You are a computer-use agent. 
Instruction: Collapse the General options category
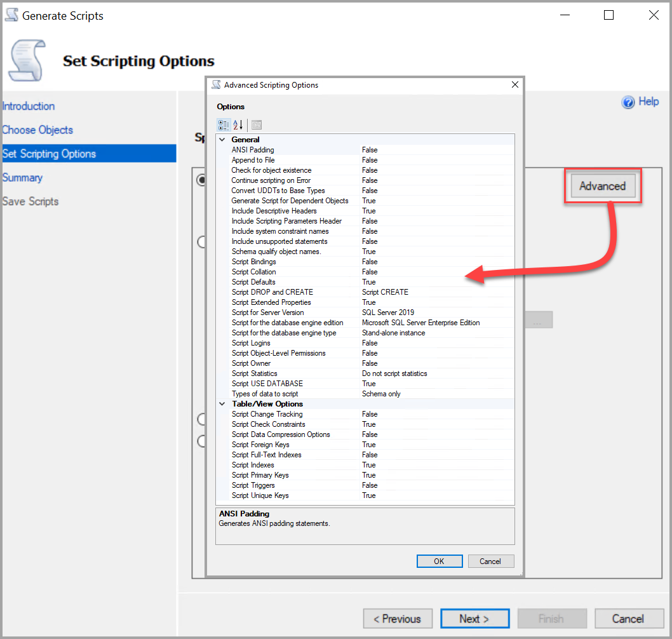(222, 139)
